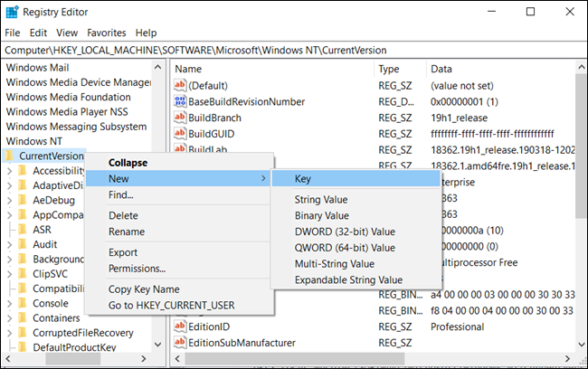Image resolution: width=588 pixels, height=369 pixels.
Task: Select DWORD (32-bit) Value option
Action: coord(345,232)
